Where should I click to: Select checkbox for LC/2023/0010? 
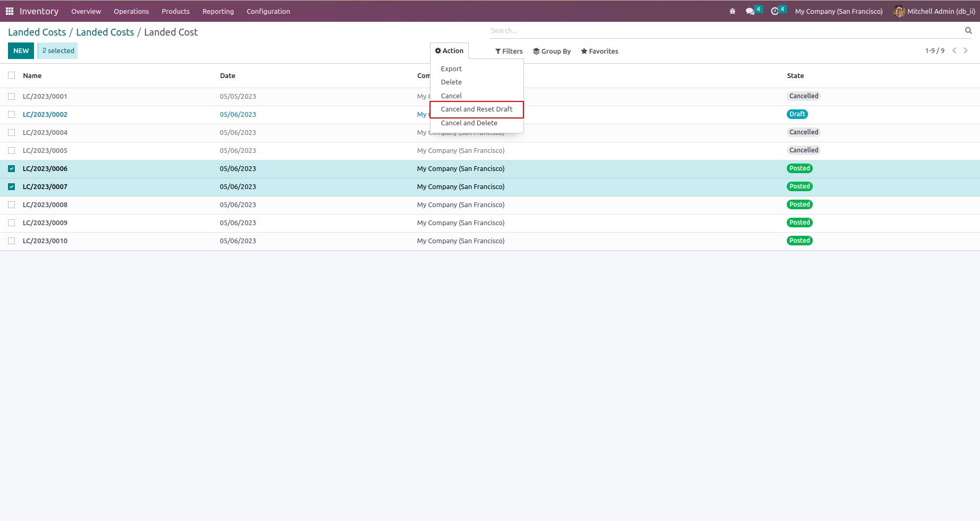point(12,241)
